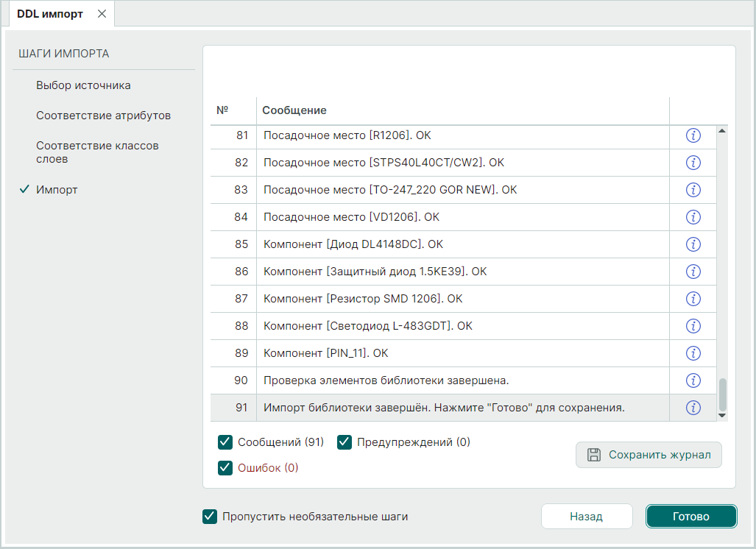This screenshot has height=549, width=756.
Task: Open info for Резистор SMD 1206 row
Action: [x=693, y=299]
